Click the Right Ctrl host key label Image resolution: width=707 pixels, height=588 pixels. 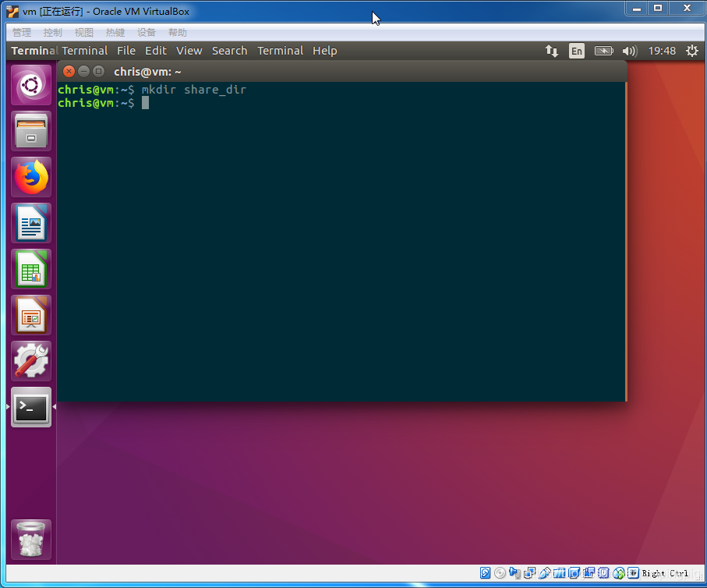tap(666, 573)
